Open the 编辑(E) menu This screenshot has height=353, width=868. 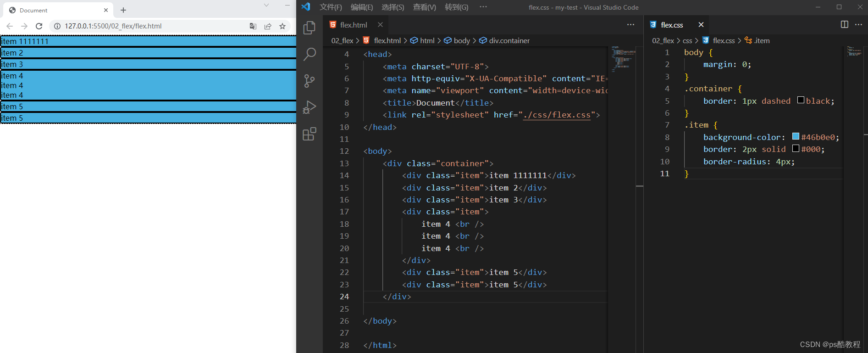[x=362, y=7]
